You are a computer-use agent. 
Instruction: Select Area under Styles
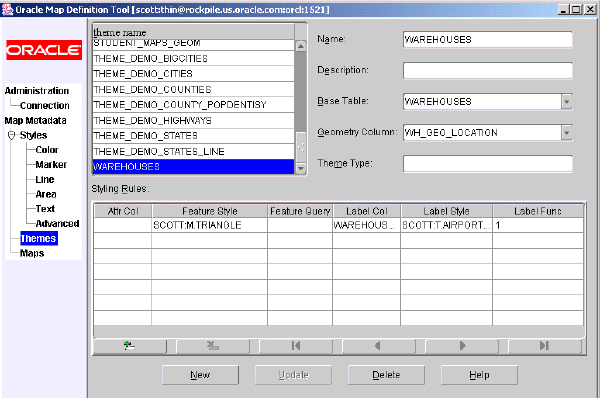pyautogui.click(x=46, y=194)
